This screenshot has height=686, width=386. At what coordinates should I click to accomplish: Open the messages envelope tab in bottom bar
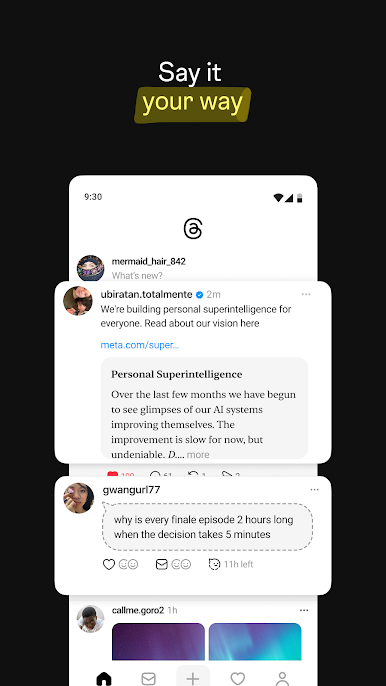[148, 679]
